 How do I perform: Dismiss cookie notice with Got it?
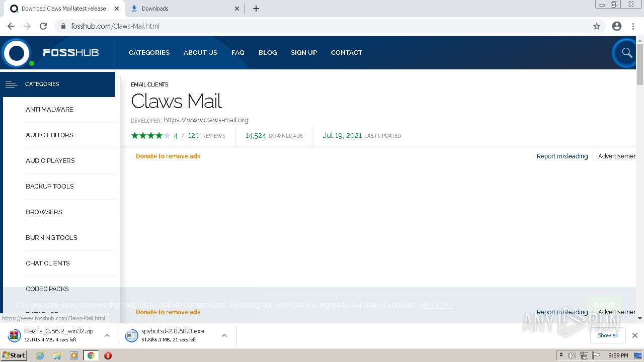604,305
